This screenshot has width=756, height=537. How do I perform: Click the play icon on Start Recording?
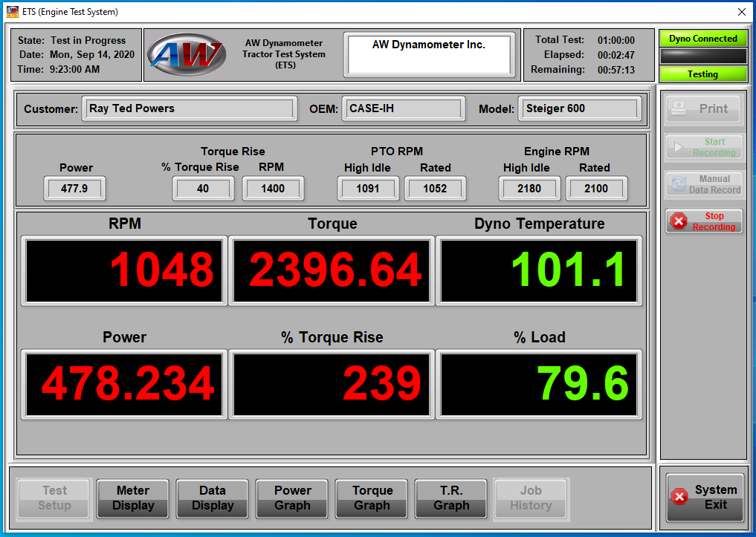(x=678, y=147)
